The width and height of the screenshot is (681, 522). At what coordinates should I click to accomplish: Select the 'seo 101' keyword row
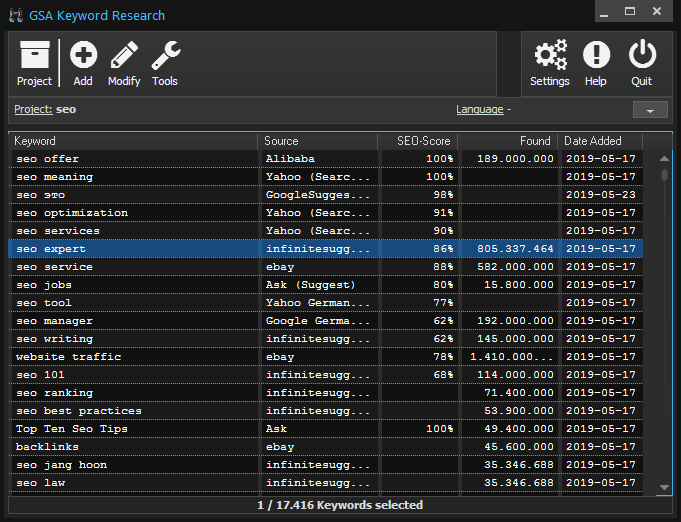click(326, 375)
